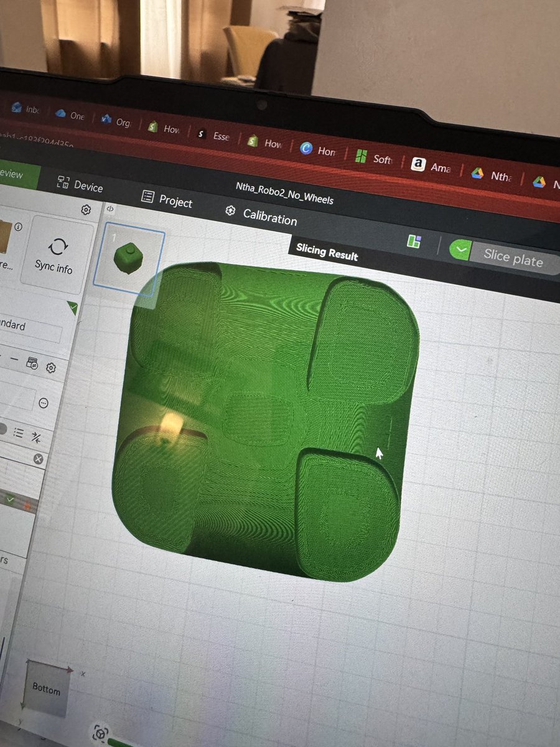Open the Device tab
The image size is (560, 747).
(80, 184)
